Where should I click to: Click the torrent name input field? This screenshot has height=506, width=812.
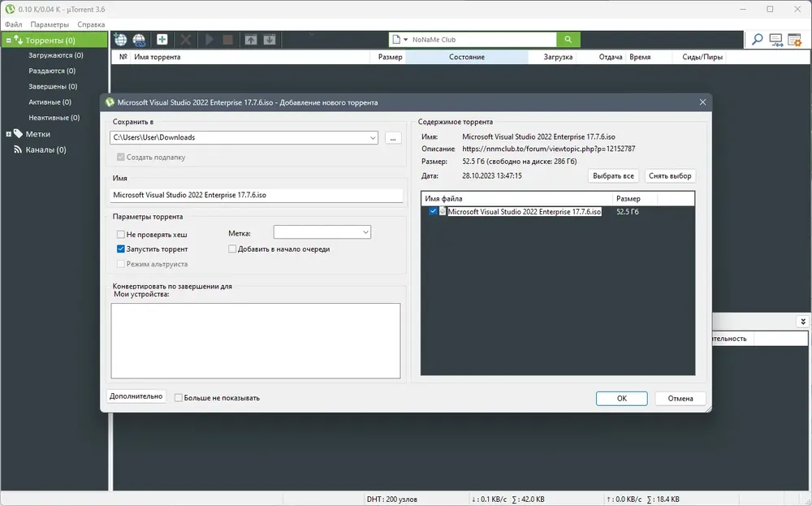point(257,195)
